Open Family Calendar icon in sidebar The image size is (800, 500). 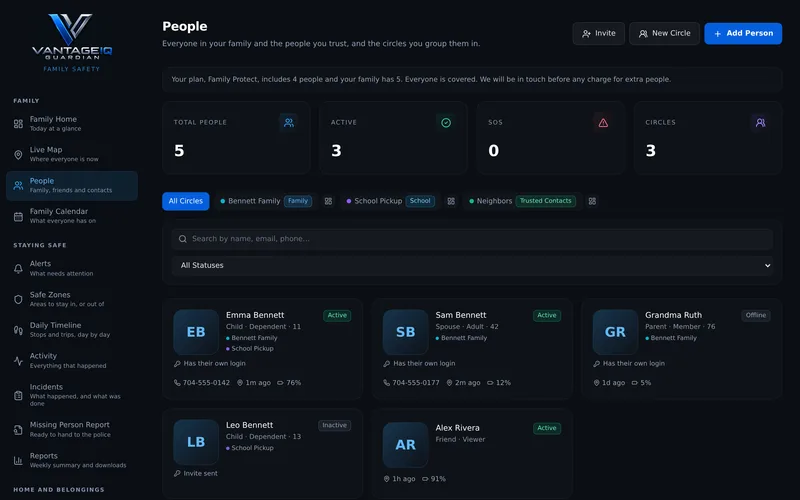click(x=18, y=216)
